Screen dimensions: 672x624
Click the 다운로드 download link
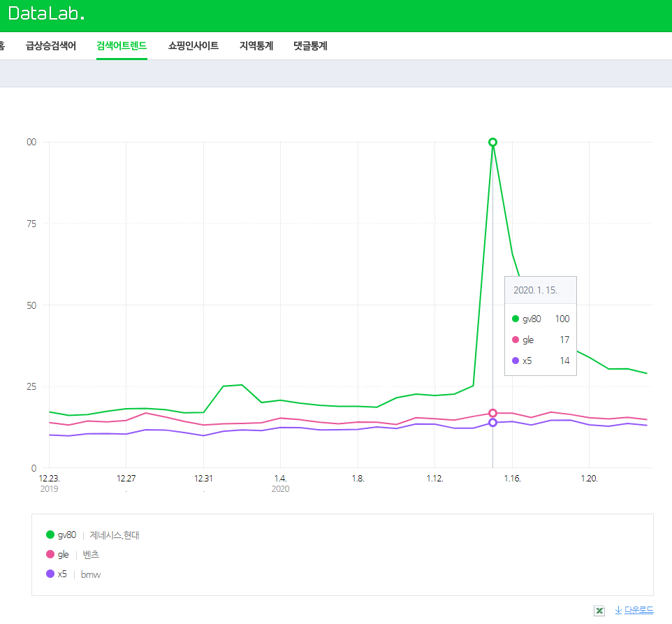point(634,610)
